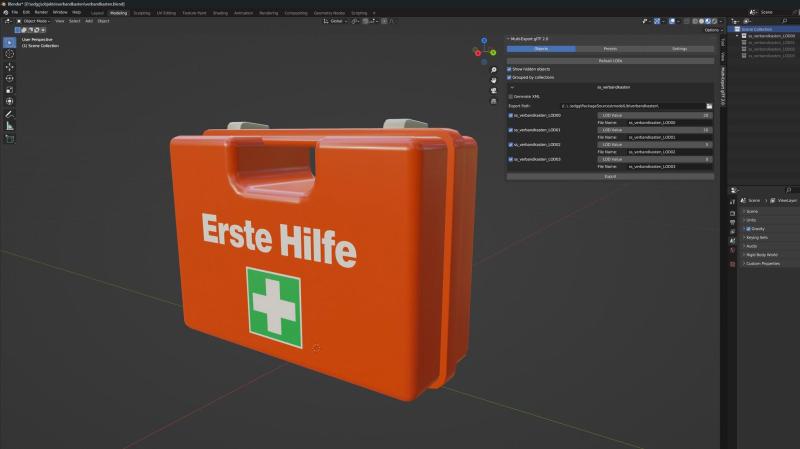The image size is (800, 449).
Task: Select Objects tab in MultiExport panel
Action: 541,49
